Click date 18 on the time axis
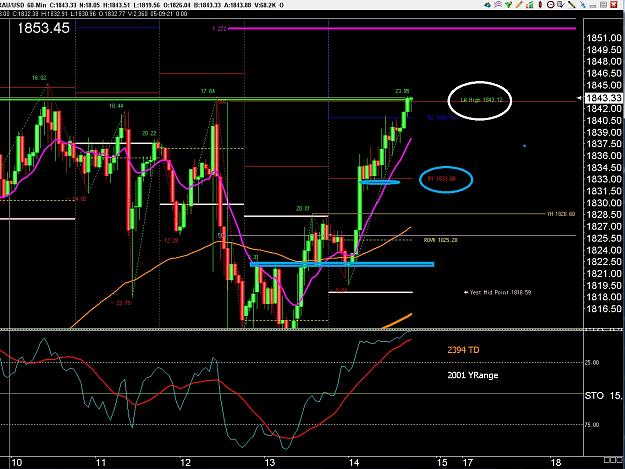This screenshot has height=469, width=625. (x=555, y=463)
